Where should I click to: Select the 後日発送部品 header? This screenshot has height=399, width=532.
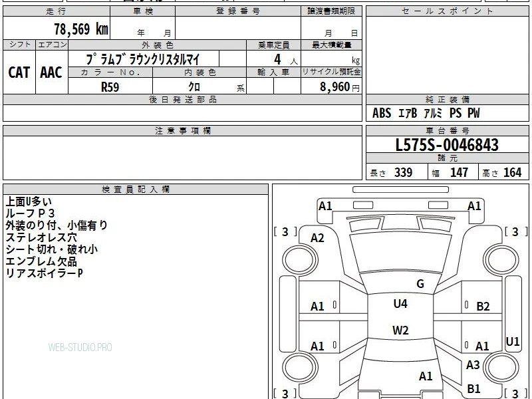click(x=182, y=100)
